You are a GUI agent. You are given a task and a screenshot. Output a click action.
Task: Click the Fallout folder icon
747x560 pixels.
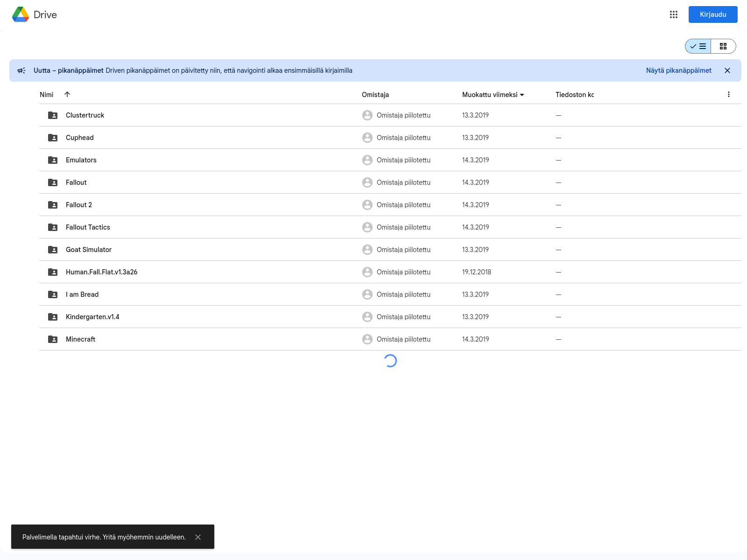pyautogui.click(x=53, y=182)
